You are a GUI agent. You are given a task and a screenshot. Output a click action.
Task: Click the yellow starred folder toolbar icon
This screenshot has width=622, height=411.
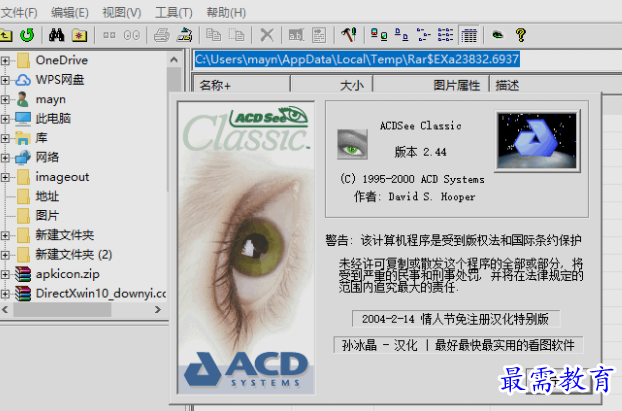pyautogui.click(x=79, y=35)
